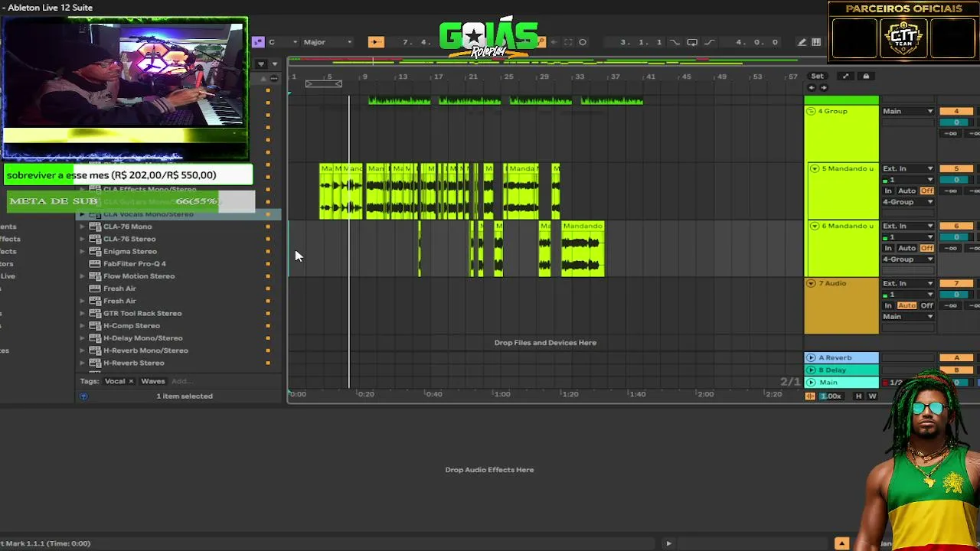The width and height of the screenshot is (980, 551).
Task: Set track 6 monitor to Off
Action: click(x=927, y=248)
